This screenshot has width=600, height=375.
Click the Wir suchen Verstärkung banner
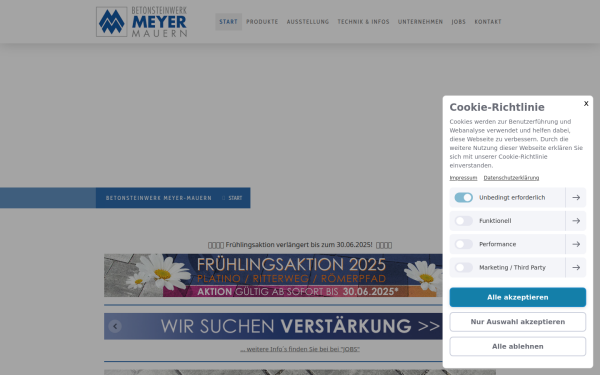pyautogui.click(x=273, y=326)
